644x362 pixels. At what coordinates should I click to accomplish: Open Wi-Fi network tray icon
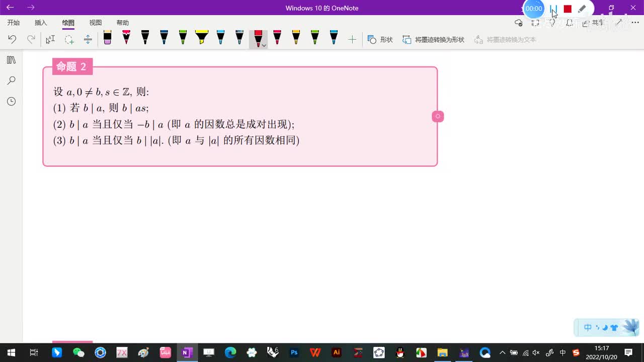[x=525, y=352]
